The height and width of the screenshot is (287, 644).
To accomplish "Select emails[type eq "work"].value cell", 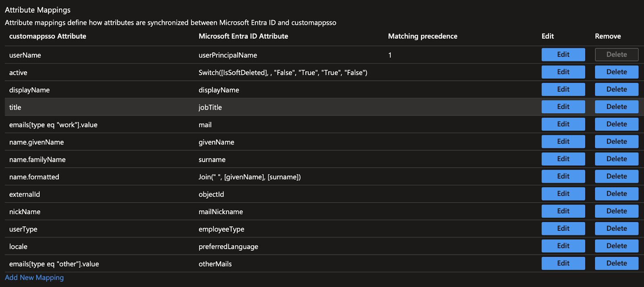I will point(53,125).
